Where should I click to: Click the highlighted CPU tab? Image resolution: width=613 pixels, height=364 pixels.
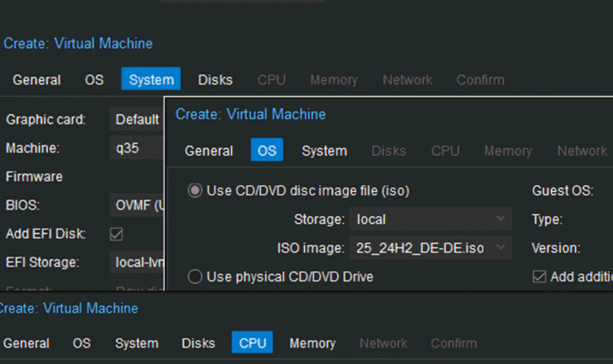tap(252, 343)
